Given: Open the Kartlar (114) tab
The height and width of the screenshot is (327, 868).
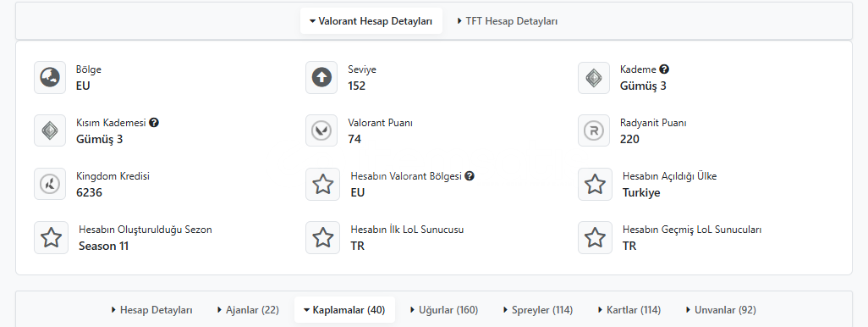Looking at the screenshot, I should [x=629, y=310].
